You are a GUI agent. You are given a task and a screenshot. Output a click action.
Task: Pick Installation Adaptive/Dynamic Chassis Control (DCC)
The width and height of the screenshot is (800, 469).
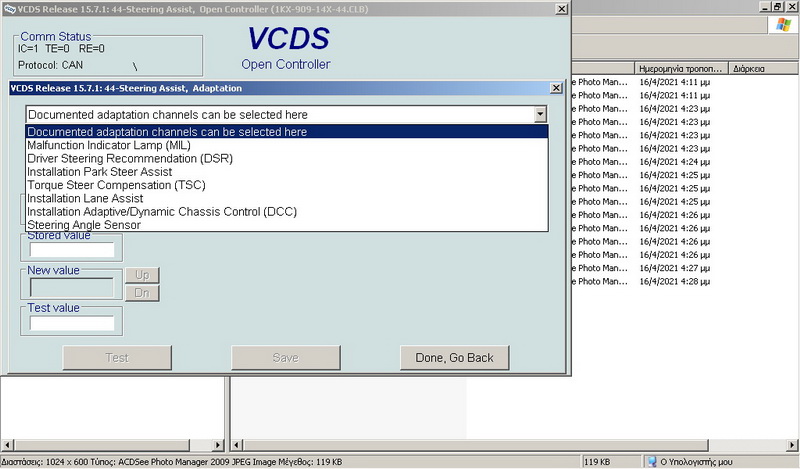click(287, 211)
